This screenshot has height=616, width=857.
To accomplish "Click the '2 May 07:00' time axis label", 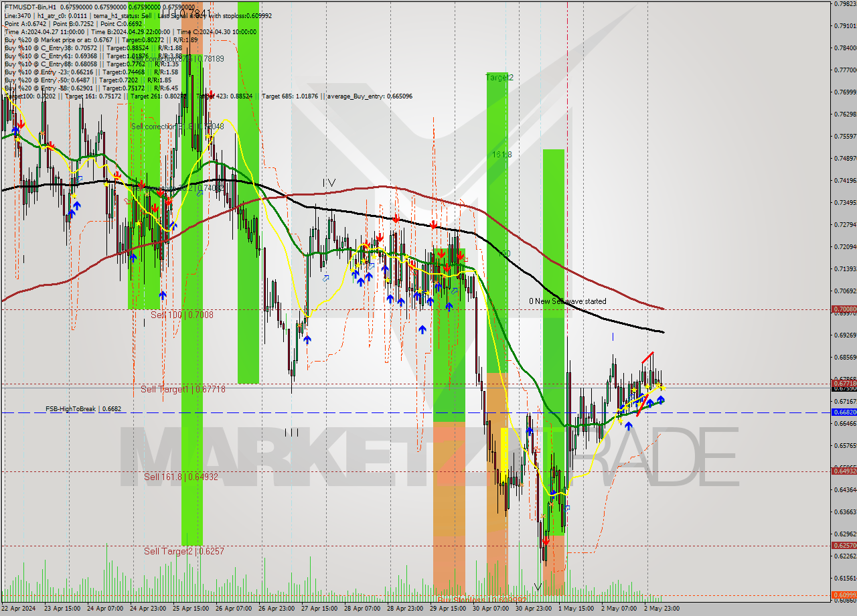I will pyautogui.click(x=619, y=609).
